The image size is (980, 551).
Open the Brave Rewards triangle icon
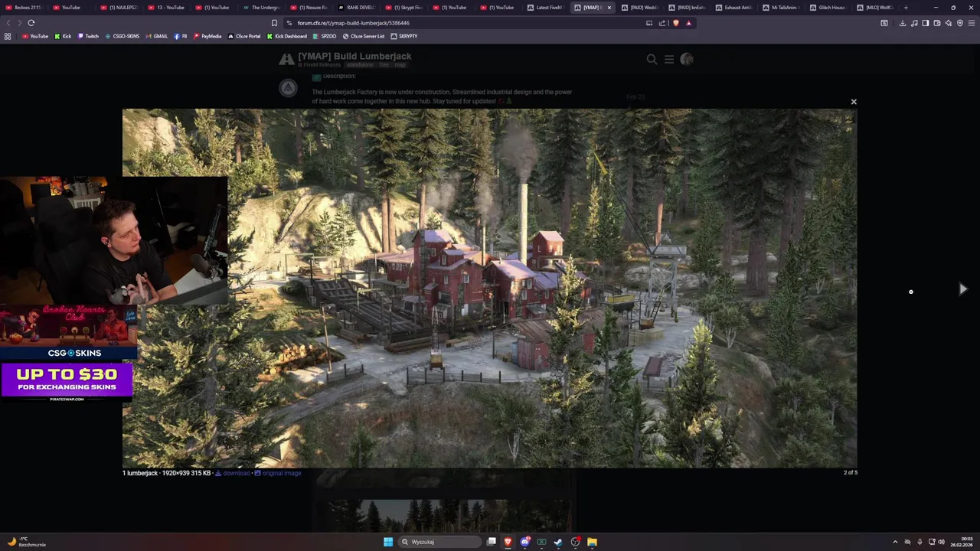(688, 23)
